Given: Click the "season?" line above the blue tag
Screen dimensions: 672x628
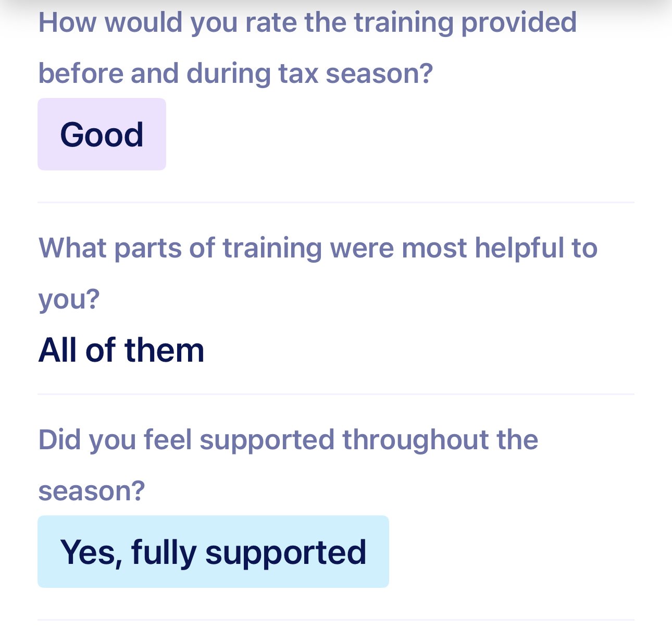Looking at the screenshot, I should click(92, 491).
